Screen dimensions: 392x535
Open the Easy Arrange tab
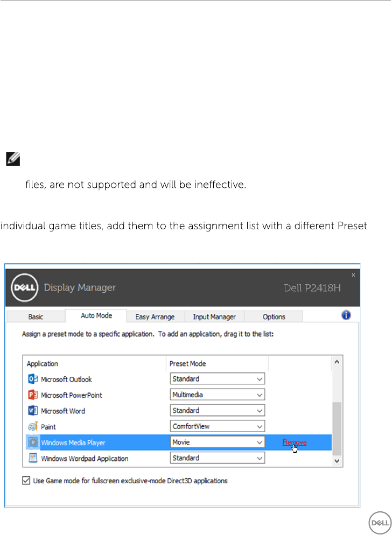[x=155, y=316]
